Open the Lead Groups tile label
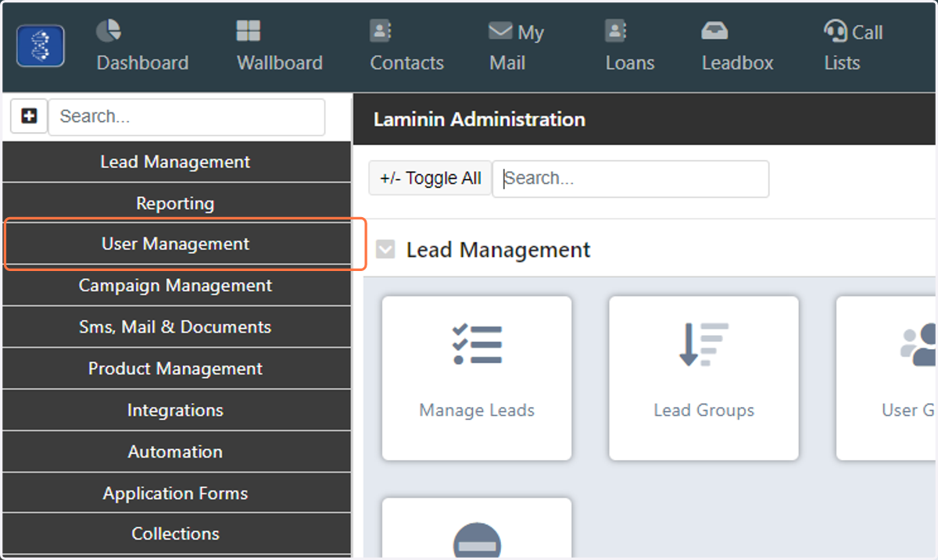Screen dimensions: 938x560 [704, 410]
